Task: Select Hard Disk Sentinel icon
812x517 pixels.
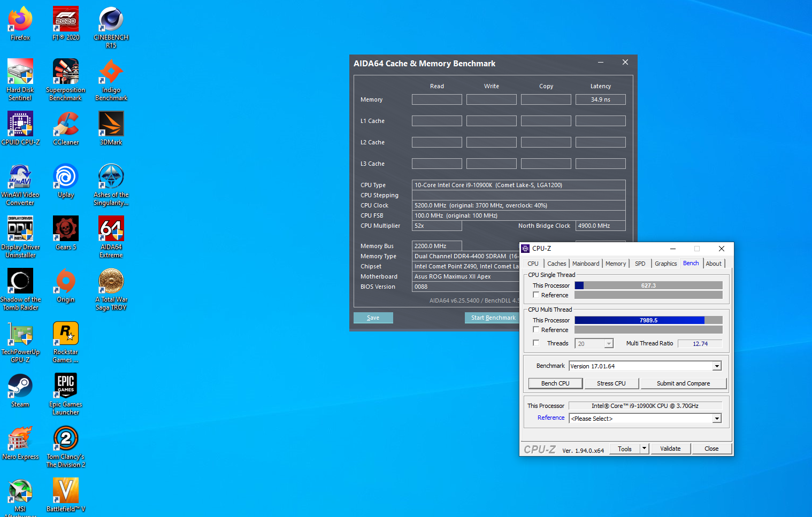Action: point(20,80)
